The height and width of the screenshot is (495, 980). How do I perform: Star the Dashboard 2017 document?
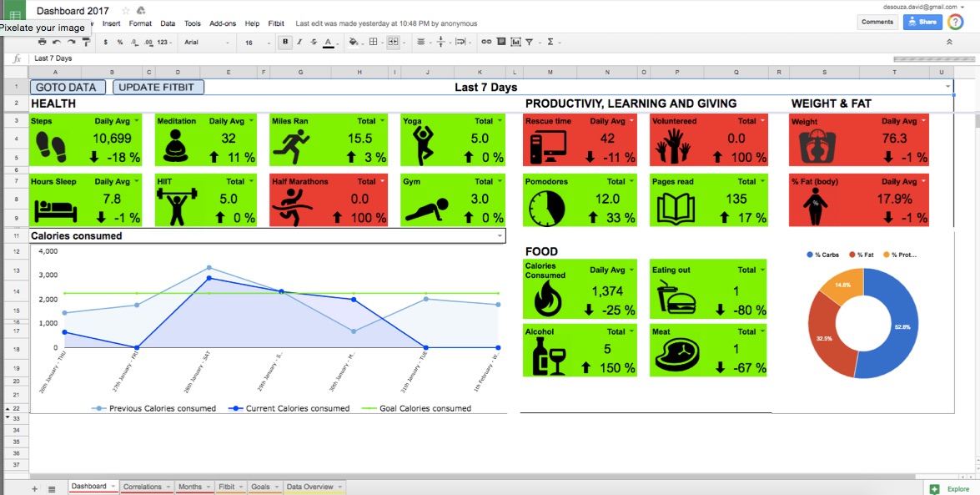(126, 11)
